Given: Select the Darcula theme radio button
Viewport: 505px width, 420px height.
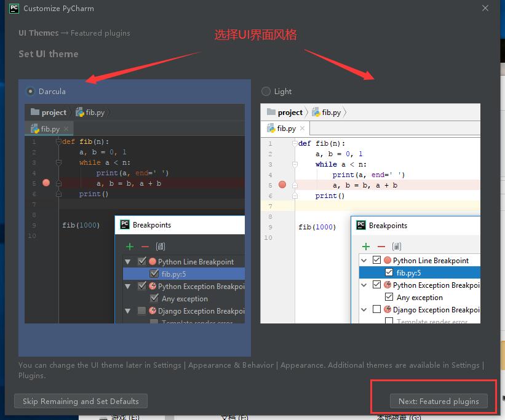Looking at the screenshot, I should point(30,92).
